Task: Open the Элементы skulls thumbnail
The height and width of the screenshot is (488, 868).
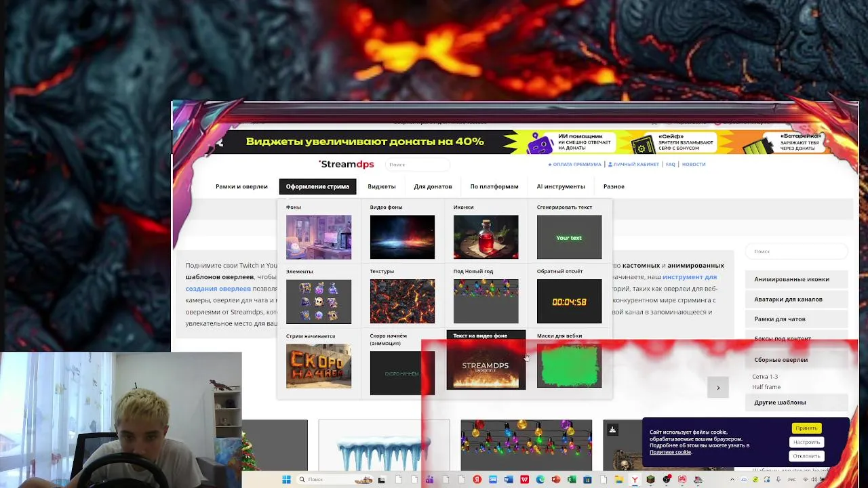Action: (319, 302)
